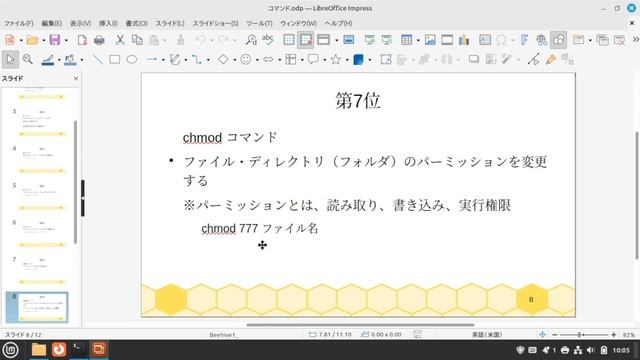The image size is (640, 360).
Task: Click the New document icon
Action: (10, 40)
